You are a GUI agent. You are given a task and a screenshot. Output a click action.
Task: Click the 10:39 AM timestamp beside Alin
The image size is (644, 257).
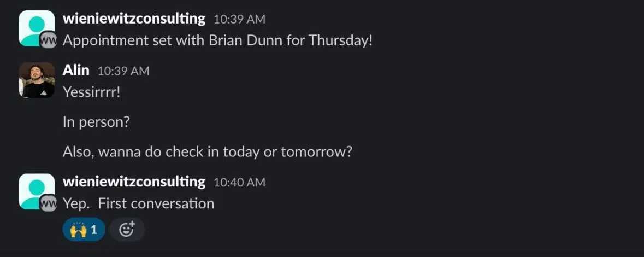[x=123, y=71]
